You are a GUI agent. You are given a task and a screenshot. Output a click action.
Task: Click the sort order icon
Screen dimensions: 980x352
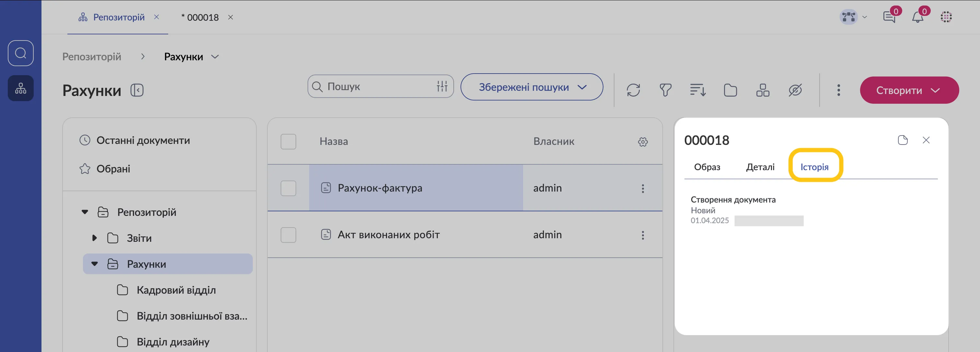coord(698,90)
